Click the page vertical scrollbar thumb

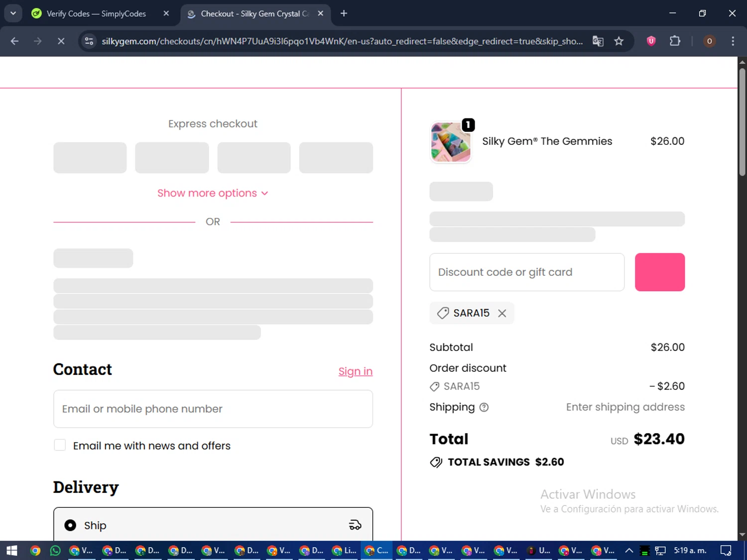[742, 122]
